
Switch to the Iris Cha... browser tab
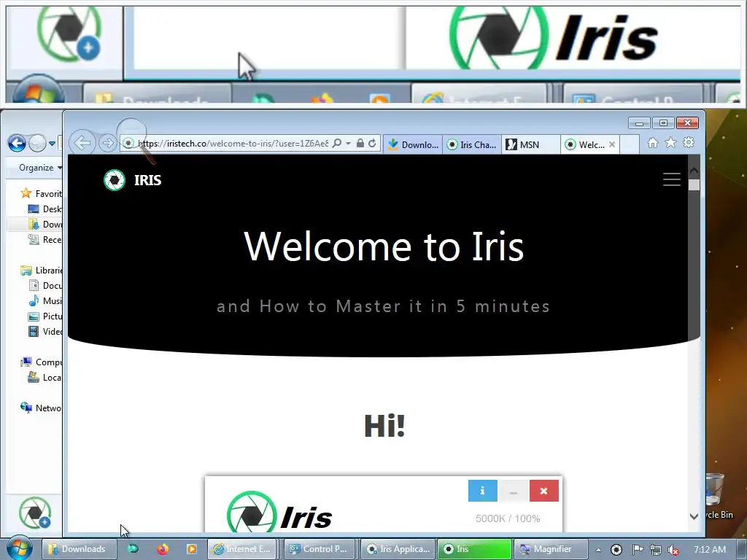click(472, 144)
